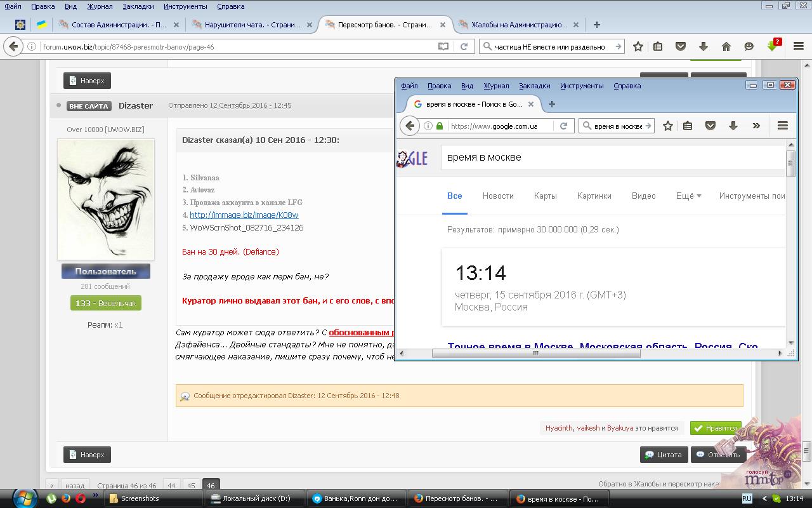Bookmark the page with star icon in forum window
812x508 pixels.
tap(638, 46)
